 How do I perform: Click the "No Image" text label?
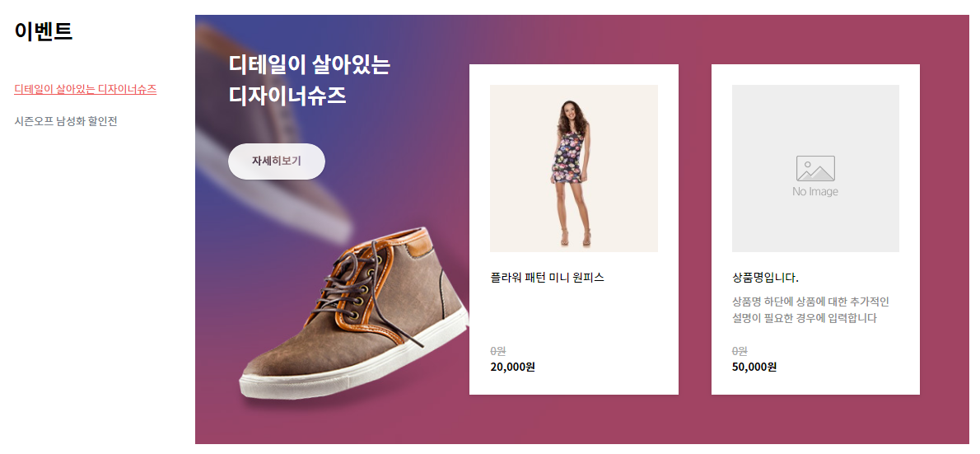pyautogui.click(x=815, y=192)
